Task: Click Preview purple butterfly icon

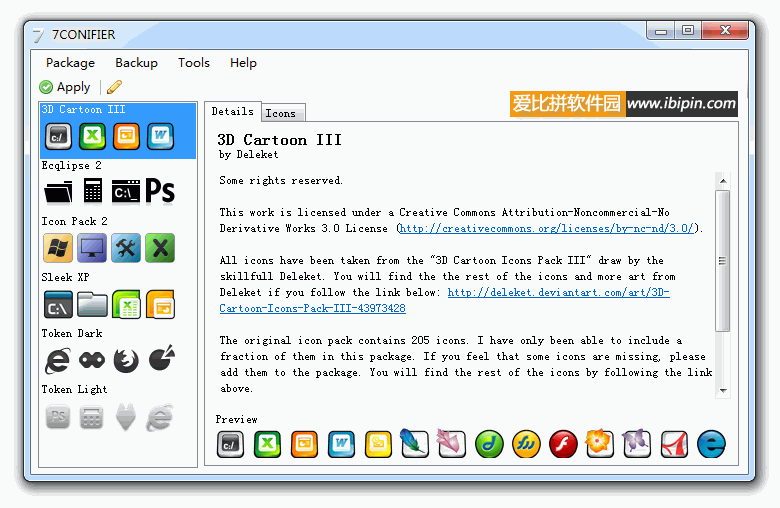Action: pyautogui.click(x=637, y=443)
